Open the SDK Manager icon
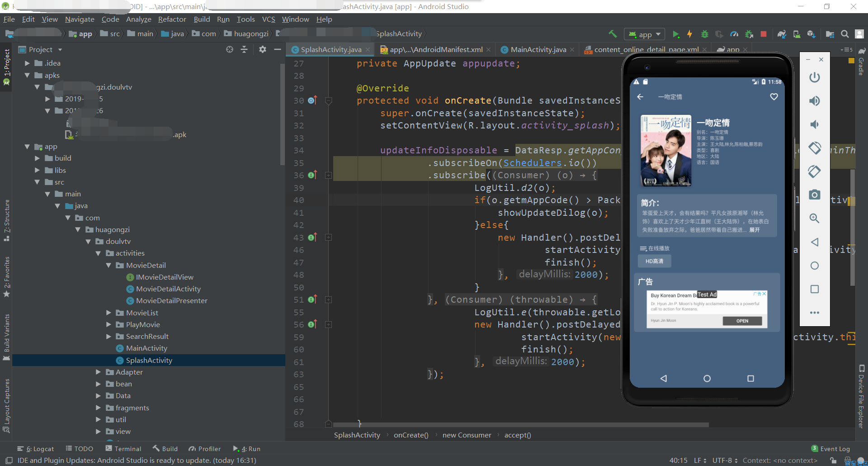 (x=811, y=34)
